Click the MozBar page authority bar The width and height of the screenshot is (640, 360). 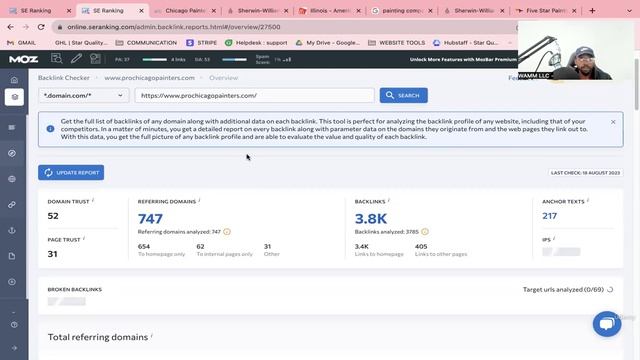click(x=155, y=60)
